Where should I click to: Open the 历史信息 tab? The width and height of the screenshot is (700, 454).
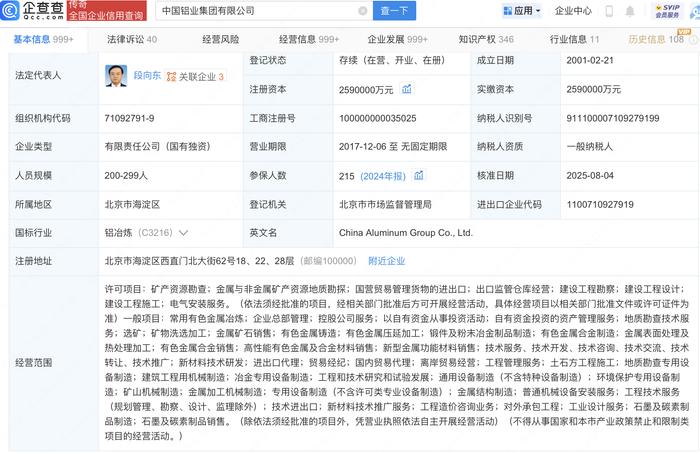tap(656, 39)
